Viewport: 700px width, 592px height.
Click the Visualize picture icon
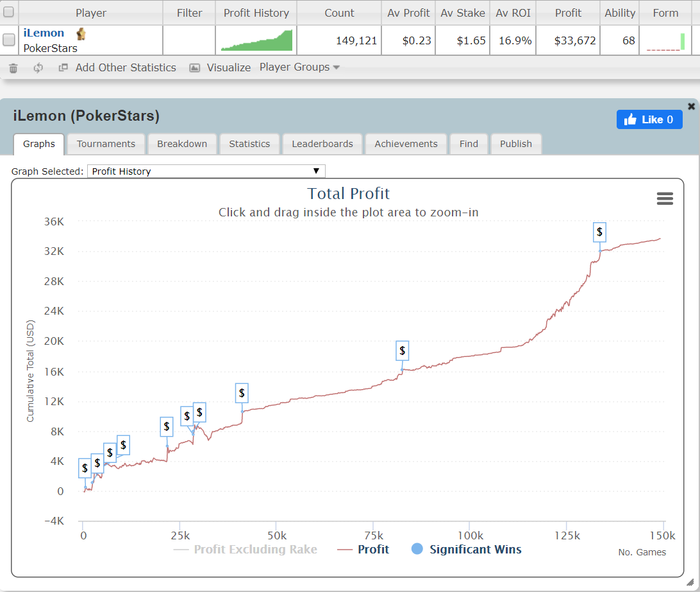[194, 68]
